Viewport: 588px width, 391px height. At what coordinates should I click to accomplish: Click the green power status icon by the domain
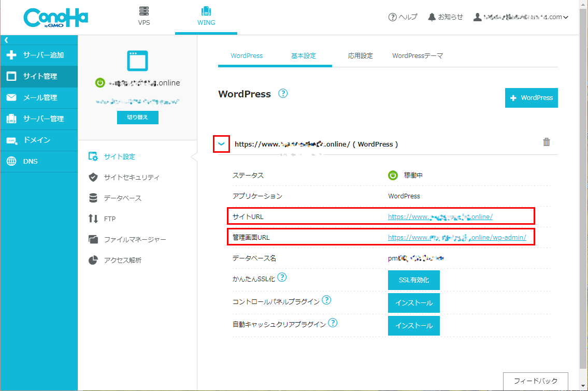(100, 82)
